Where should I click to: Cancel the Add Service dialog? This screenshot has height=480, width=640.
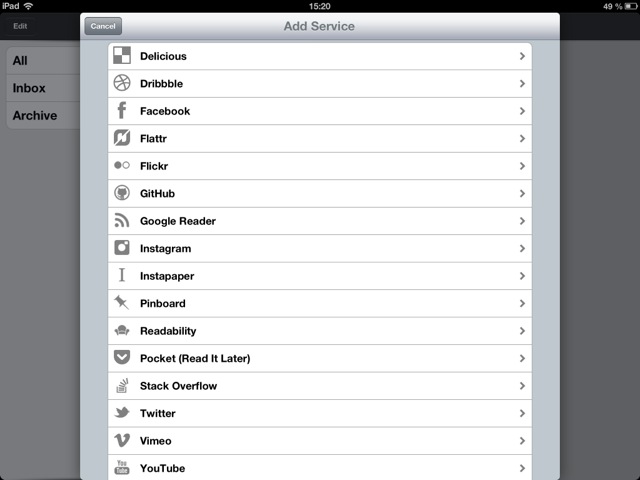103,26
